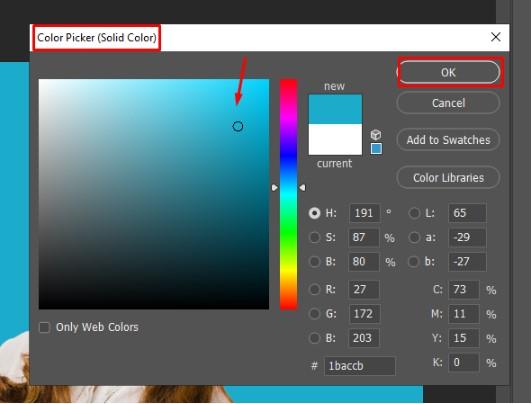Click the left hue slider arrow handle

[274, 188]
